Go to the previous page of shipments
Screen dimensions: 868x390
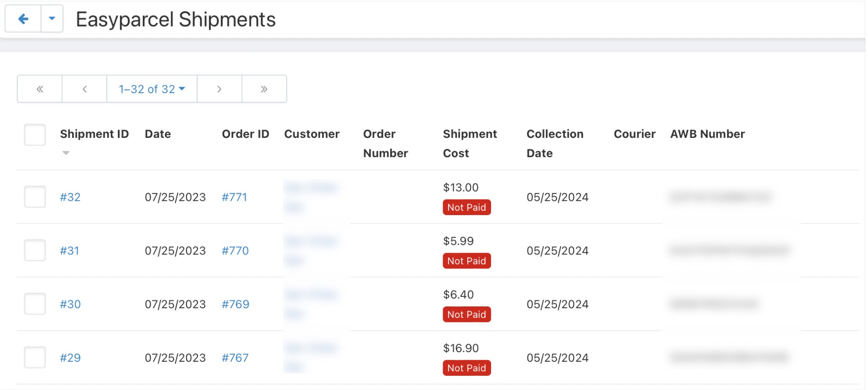pyautogui.click(x=84, y=89)
